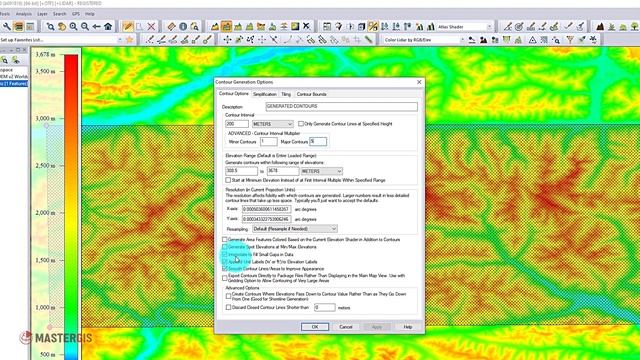
Task: Click the highlighted generate contours terrain icon
Action: point(226,27)
